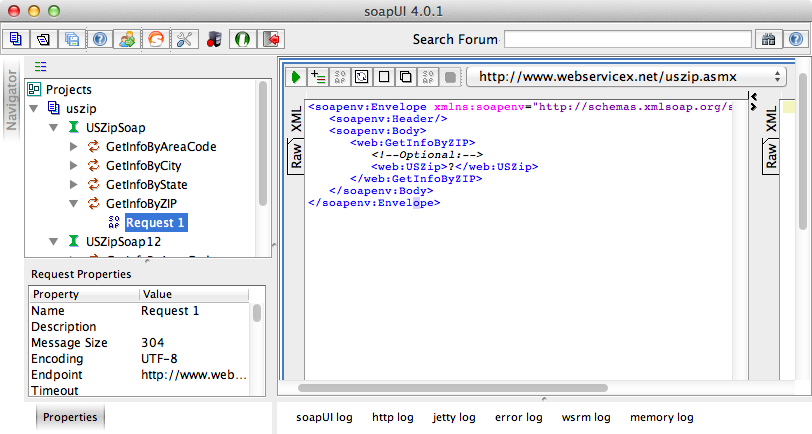Click the SOAP icon beside Request 1
The height and width of the screenshot is (434, 812).
114,223
